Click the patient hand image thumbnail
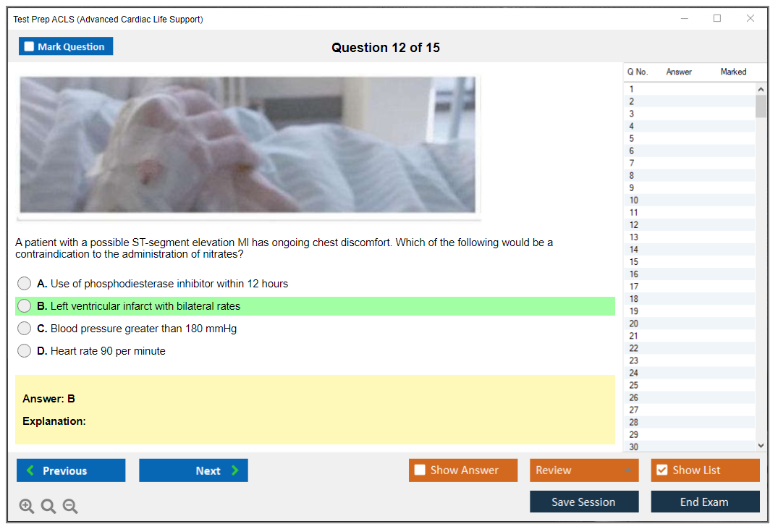The height and width of the screenshot is (532, 778). pyautogui.click(x=248, y=145)
